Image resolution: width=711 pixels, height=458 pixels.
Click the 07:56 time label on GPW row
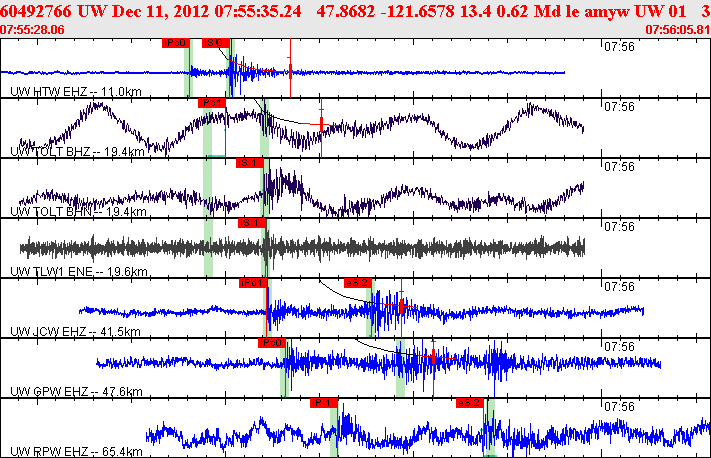point(619,346)
